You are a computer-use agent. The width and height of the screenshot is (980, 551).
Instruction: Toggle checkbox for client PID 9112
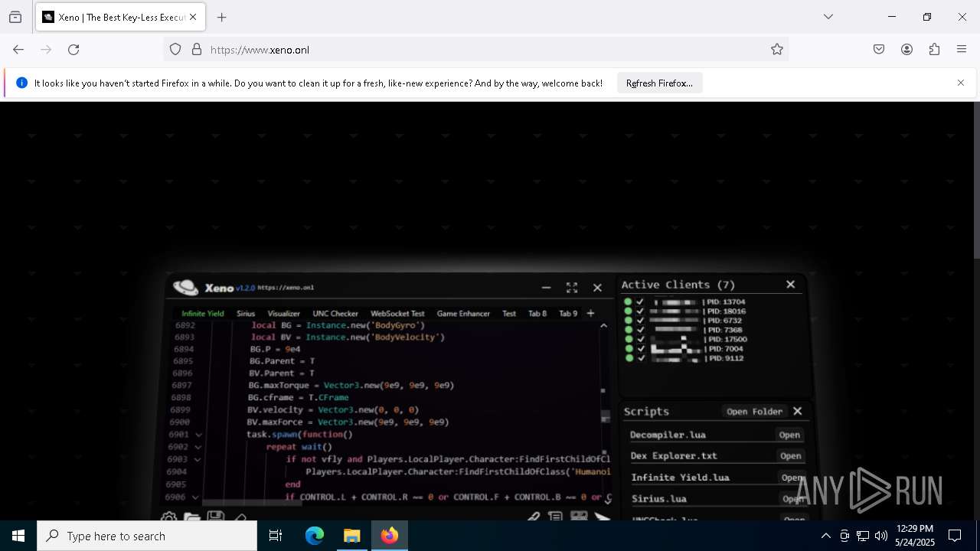coord(641,358)
